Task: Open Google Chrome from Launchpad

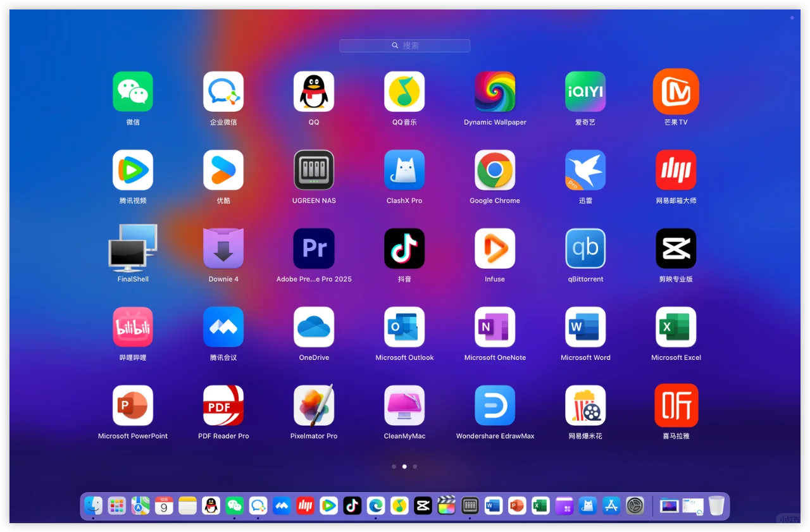Action: (x=495, y=170)
